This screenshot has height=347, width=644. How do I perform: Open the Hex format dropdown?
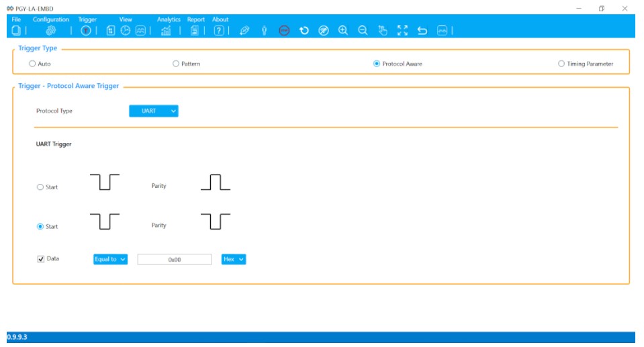point(234,259)
